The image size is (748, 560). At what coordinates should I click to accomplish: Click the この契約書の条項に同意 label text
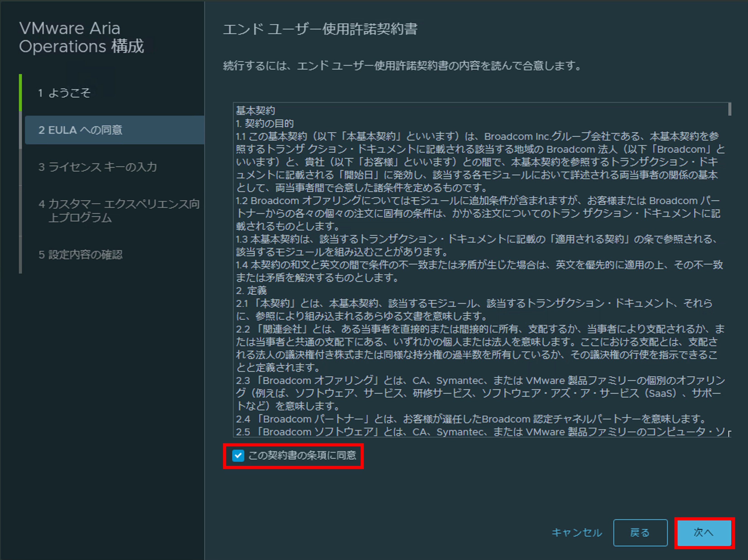pos(302,455)
